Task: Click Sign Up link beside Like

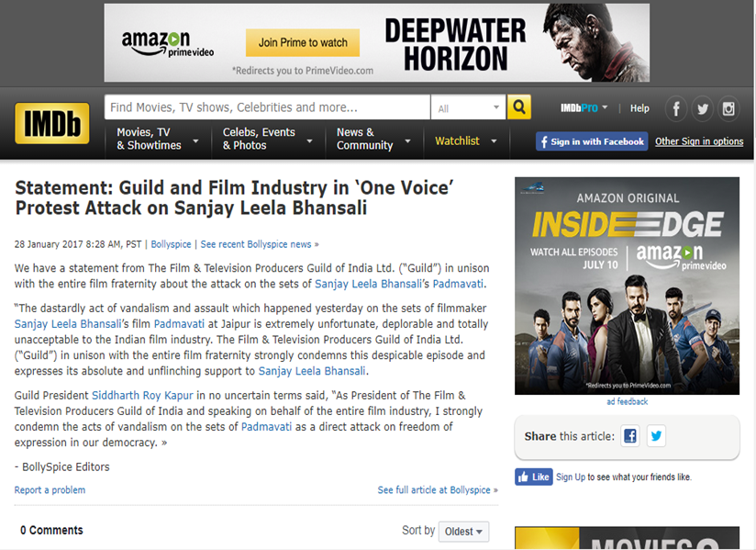Action: point(571,477)
